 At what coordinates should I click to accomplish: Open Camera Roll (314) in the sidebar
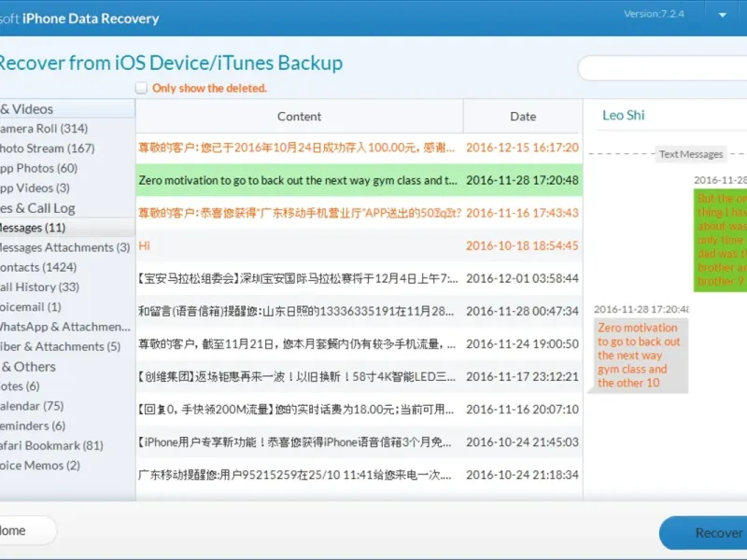click(x=44, y=129)
